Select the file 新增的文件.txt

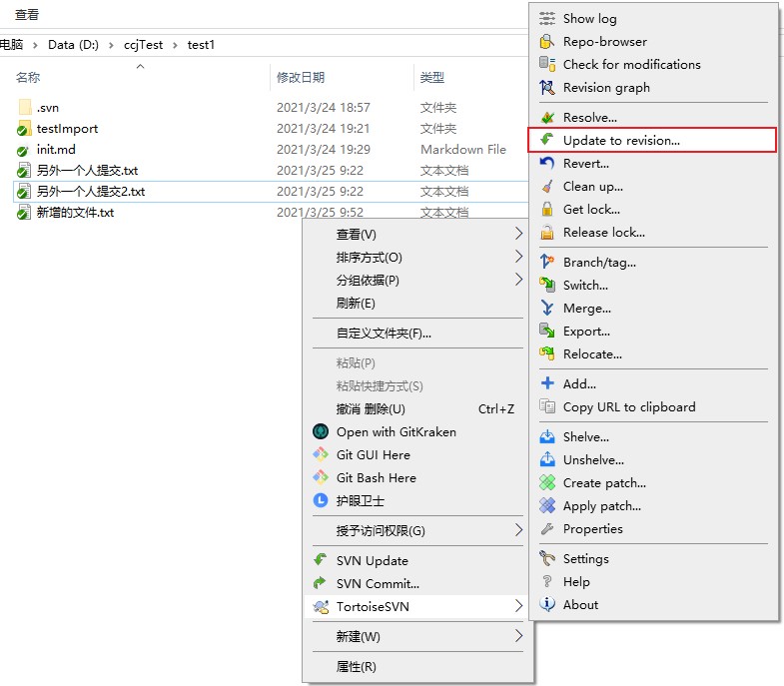[75, 213]
